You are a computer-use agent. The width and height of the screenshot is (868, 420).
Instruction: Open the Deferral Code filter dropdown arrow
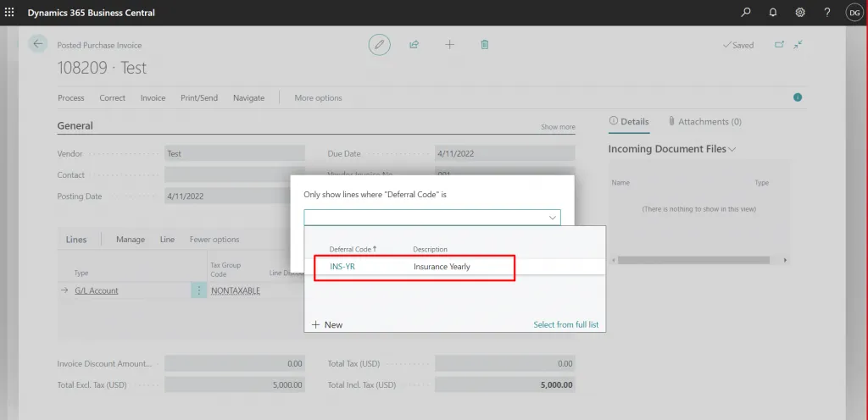(x=553, y=218)
